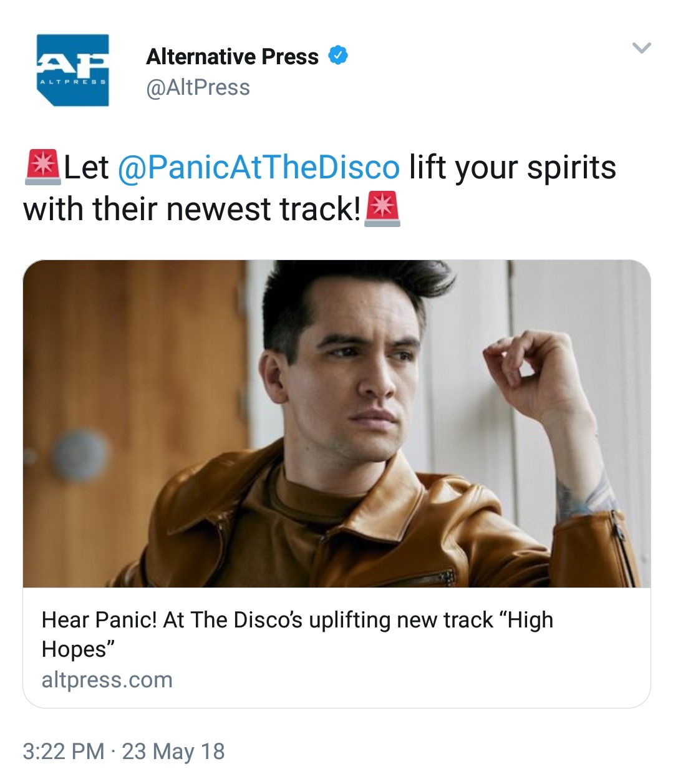This screenshot has width=673, height=784.
Task: Click the word "Let" in the tweet
Action: pyautogui.click(x=87, y=167)
